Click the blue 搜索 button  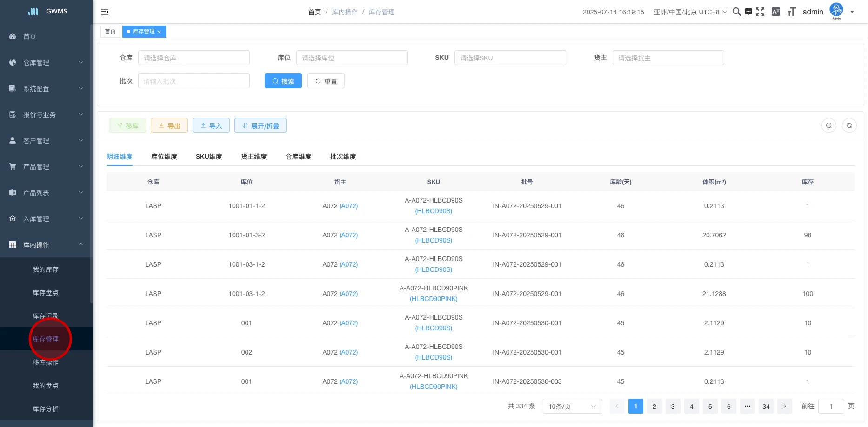tap(283, 81)
